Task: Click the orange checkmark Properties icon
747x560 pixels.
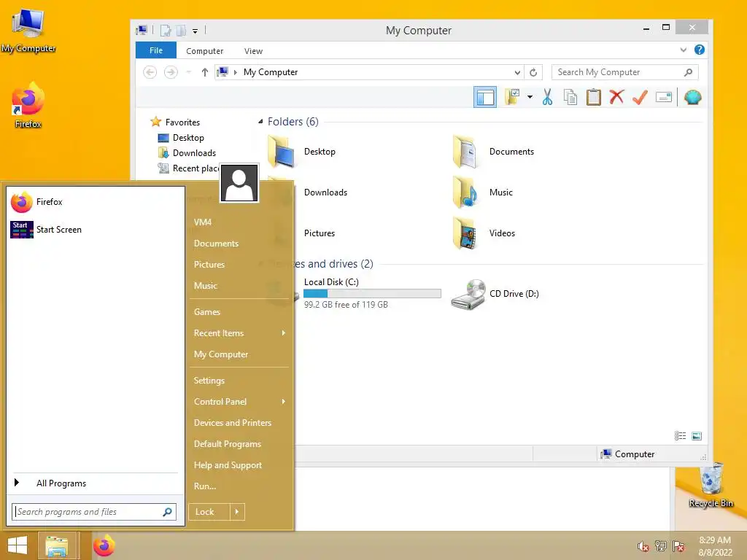Action: [640, 97]
